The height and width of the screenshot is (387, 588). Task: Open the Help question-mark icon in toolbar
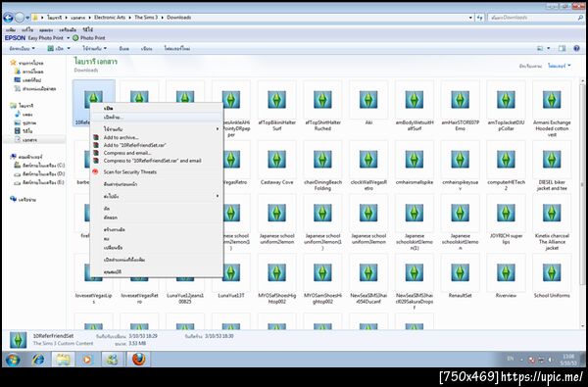(x=577, y=48)
